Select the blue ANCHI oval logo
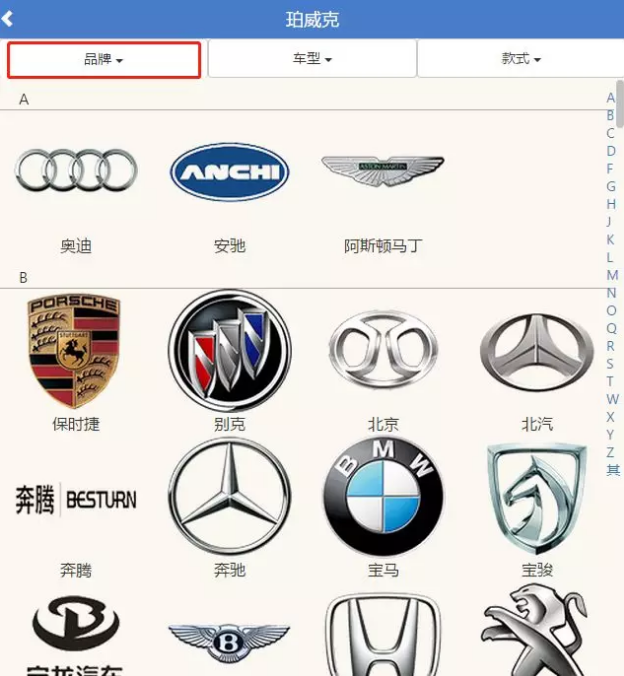Screen dimensions: 624x676 click(229, 172)
